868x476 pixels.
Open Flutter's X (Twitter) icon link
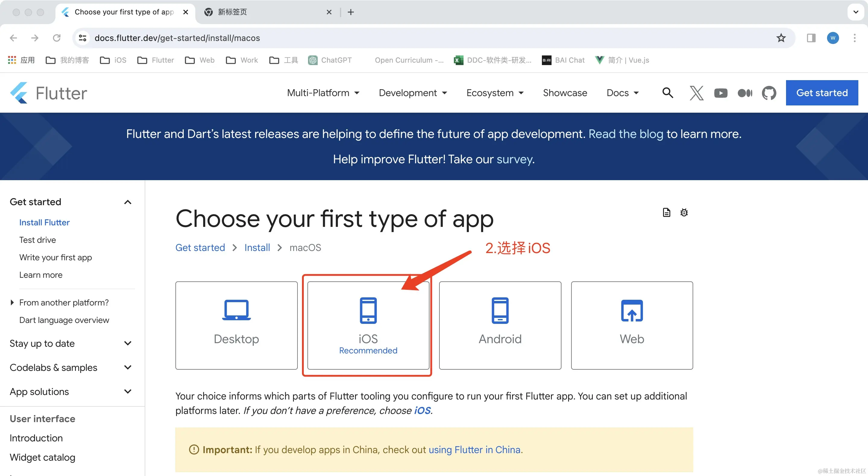[x=696, y=93]
